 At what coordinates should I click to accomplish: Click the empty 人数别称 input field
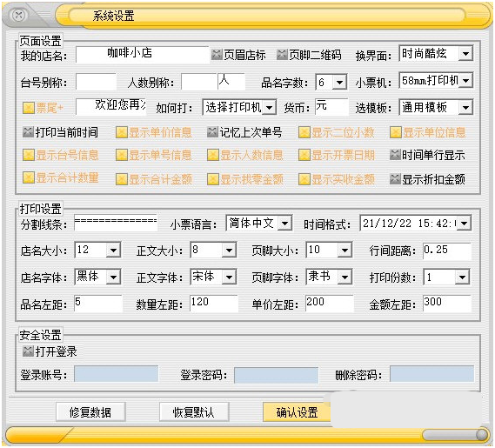coord(199,82)
